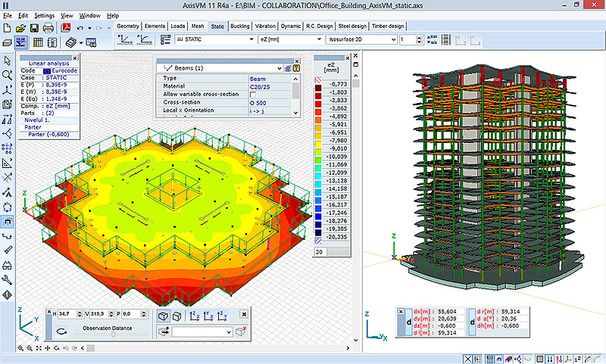
Task: Toggle the upper hatched legend limit swatch
Action: click(x=318, y=80)
